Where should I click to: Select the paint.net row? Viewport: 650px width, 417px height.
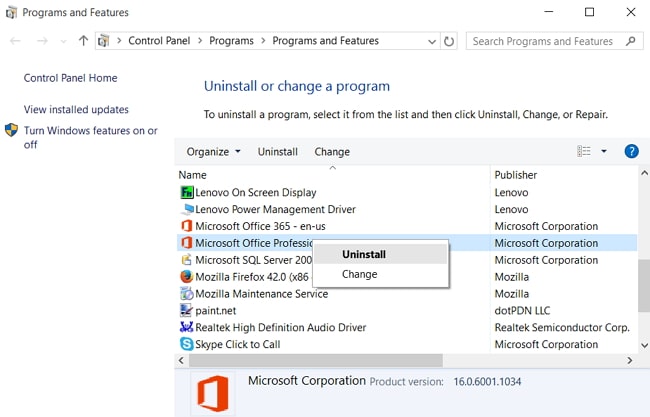pos(407,310)
